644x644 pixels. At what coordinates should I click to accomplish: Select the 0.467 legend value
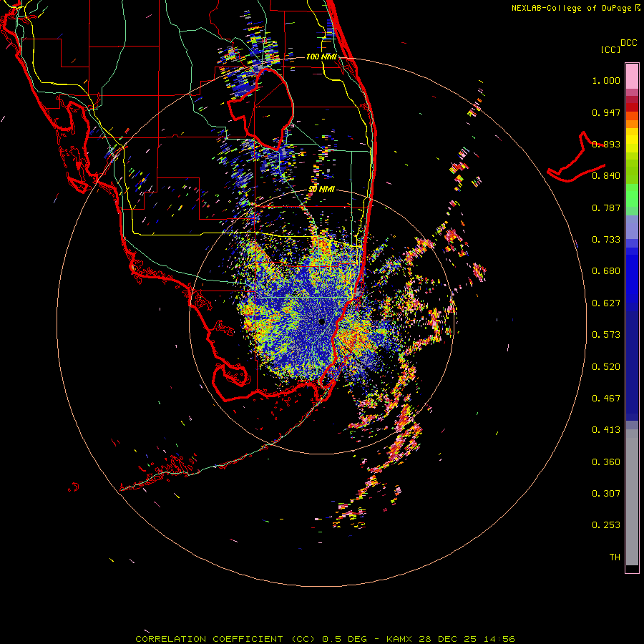tap(606, 399)
